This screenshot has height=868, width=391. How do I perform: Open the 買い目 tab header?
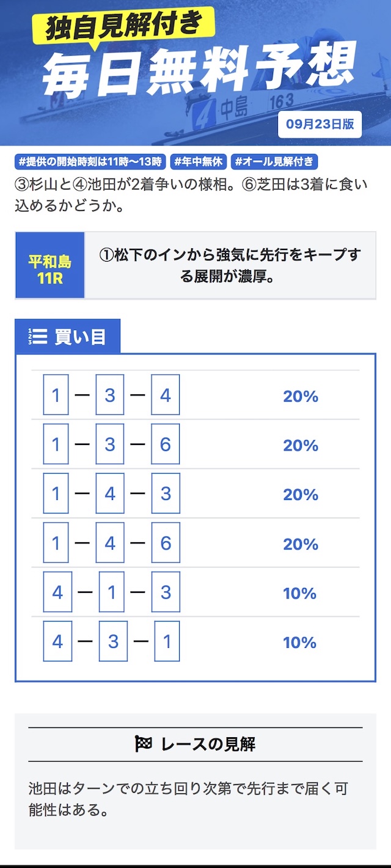point(68,337)
